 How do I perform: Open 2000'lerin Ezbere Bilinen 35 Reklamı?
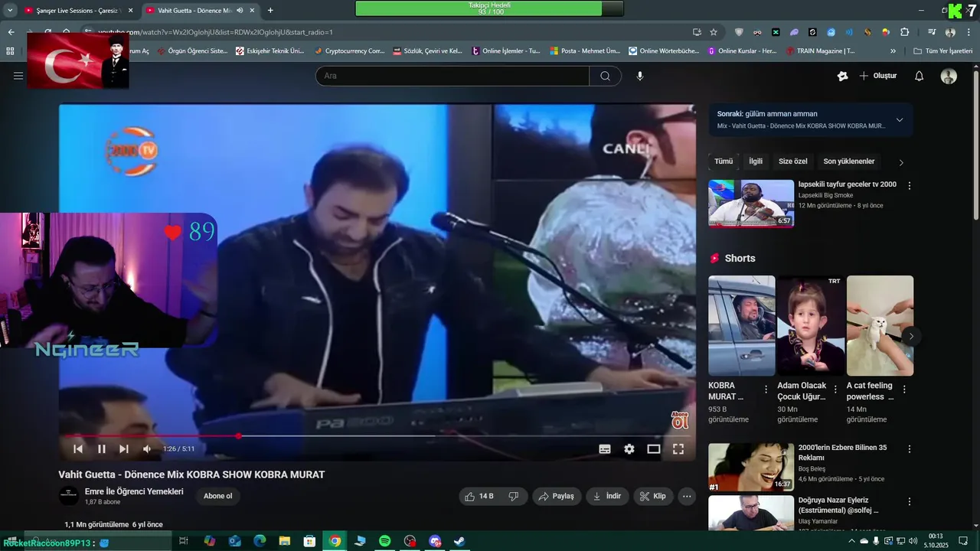[842, 452]
